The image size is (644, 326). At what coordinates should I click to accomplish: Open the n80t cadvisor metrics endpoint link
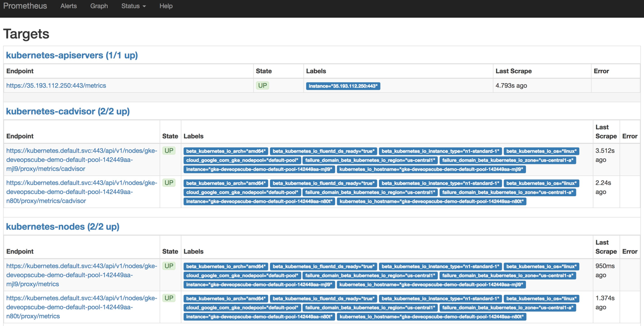[x=81, y=192]
